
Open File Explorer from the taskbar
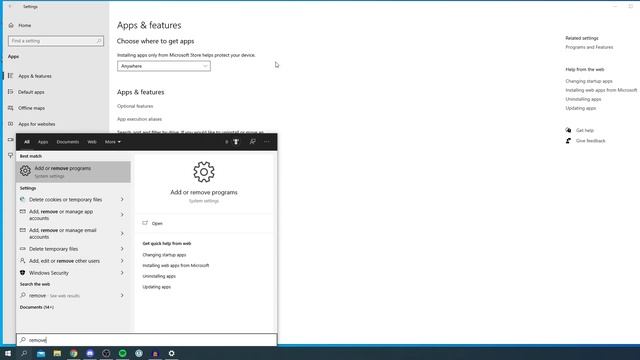tap(57, 353)
